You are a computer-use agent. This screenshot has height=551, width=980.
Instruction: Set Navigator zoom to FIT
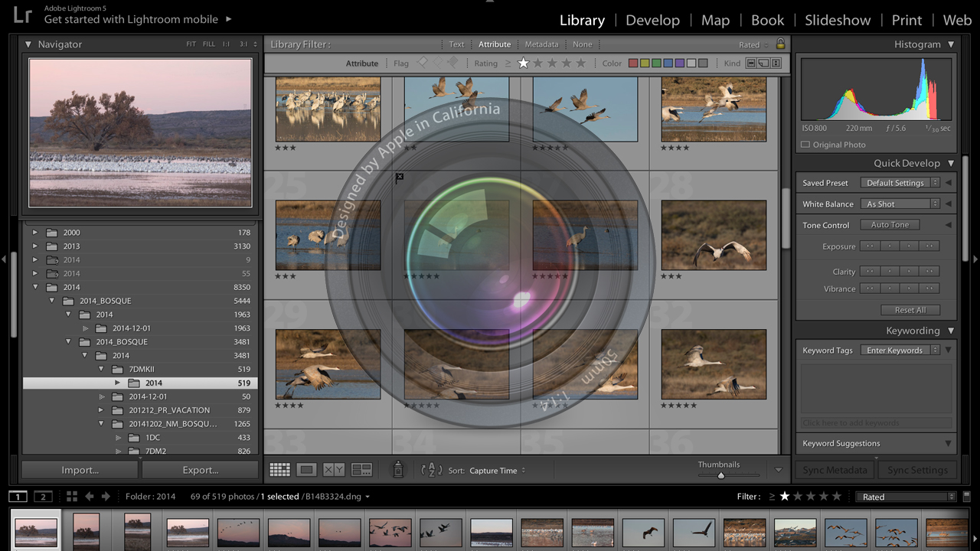coord(191,44)
